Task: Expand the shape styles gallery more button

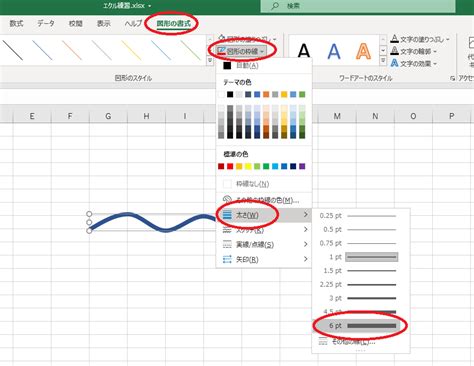Action: 210,60
